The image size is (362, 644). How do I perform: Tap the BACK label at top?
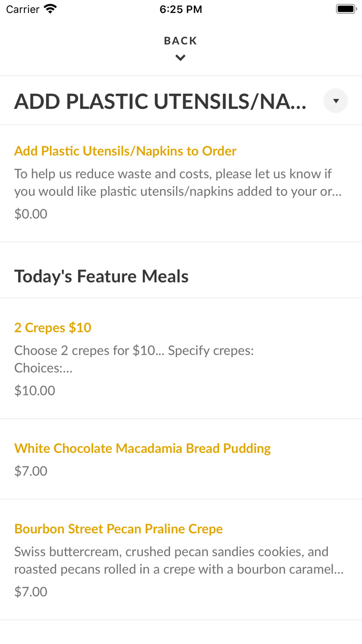click(180, 41)
